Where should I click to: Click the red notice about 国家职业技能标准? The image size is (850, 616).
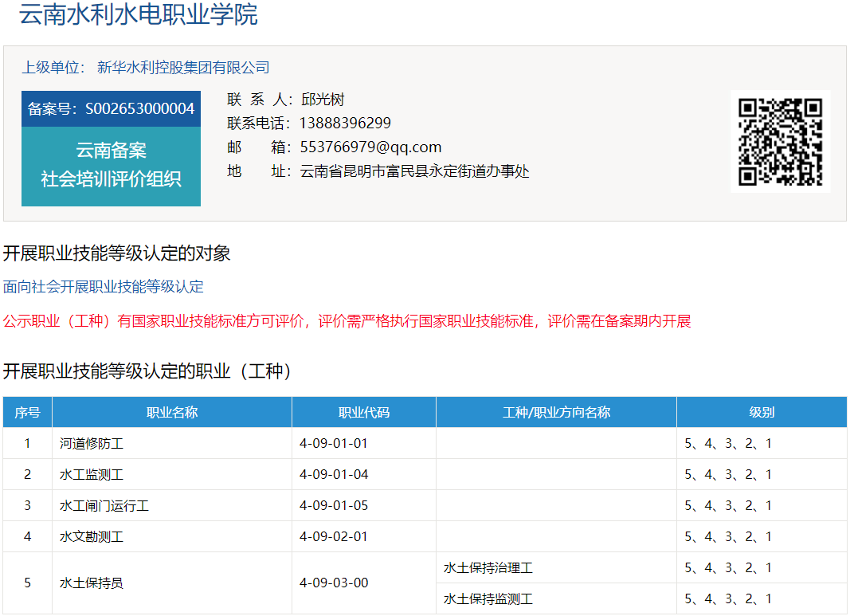(347, 321)
